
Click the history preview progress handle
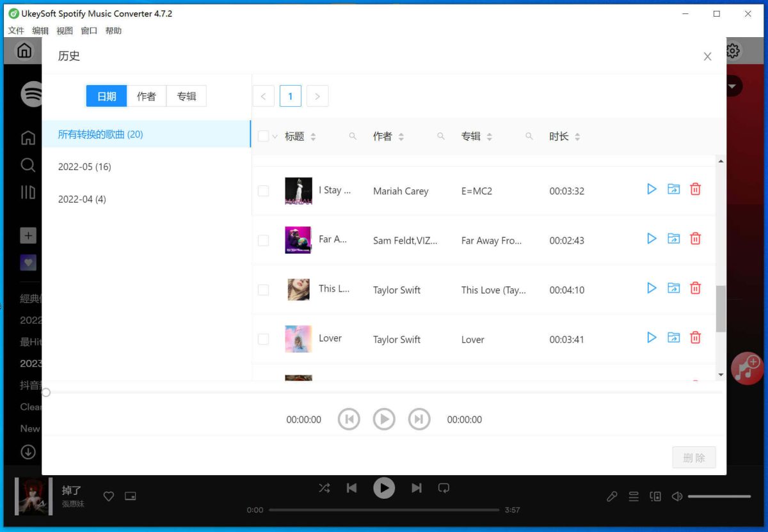pos(46,392)
